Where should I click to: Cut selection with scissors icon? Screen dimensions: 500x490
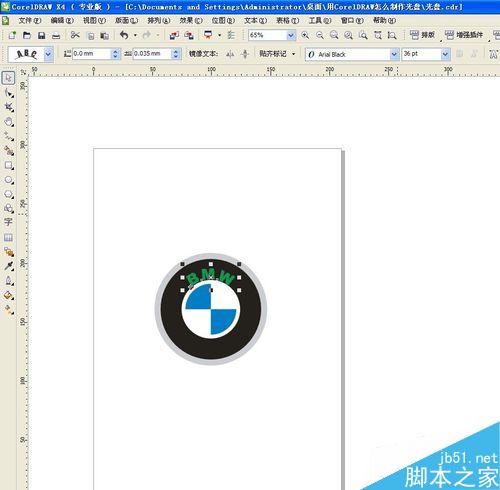[x=75, y=35]
